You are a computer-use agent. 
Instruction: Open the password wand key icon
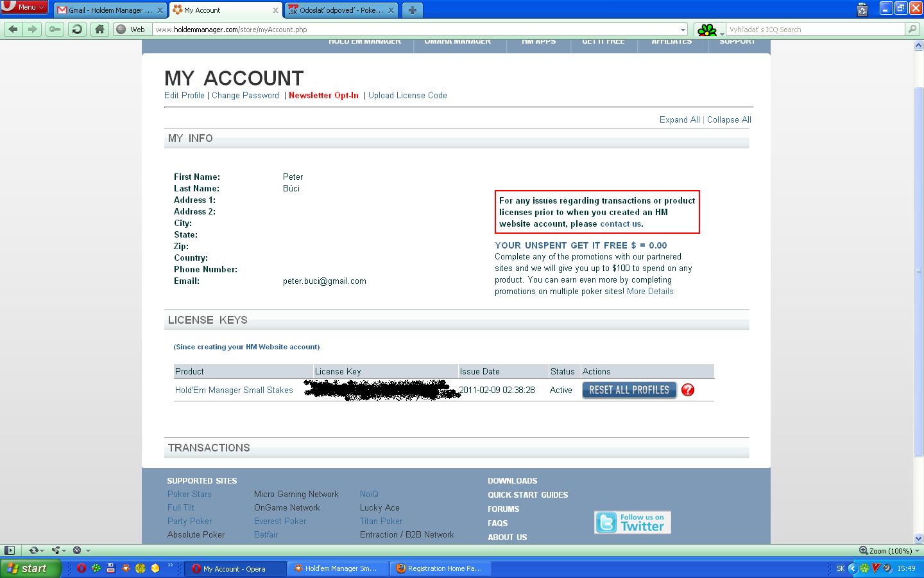[55, 29]
